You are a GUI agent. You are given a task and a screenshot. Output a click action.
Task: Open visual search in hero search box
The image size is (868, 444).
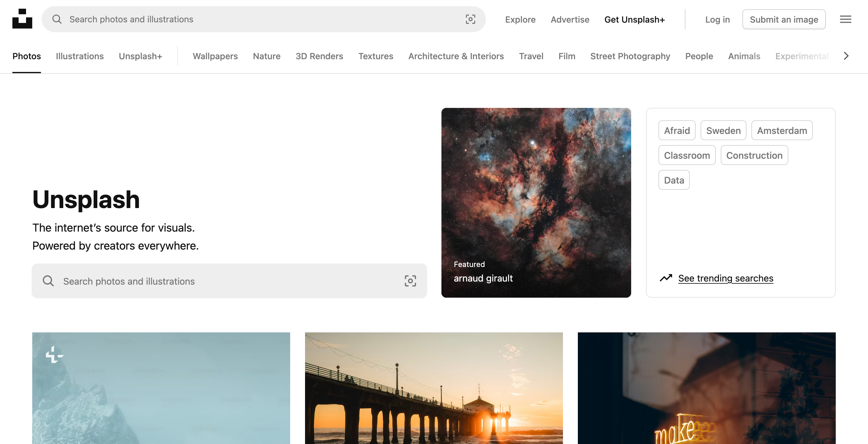(410, 281)
